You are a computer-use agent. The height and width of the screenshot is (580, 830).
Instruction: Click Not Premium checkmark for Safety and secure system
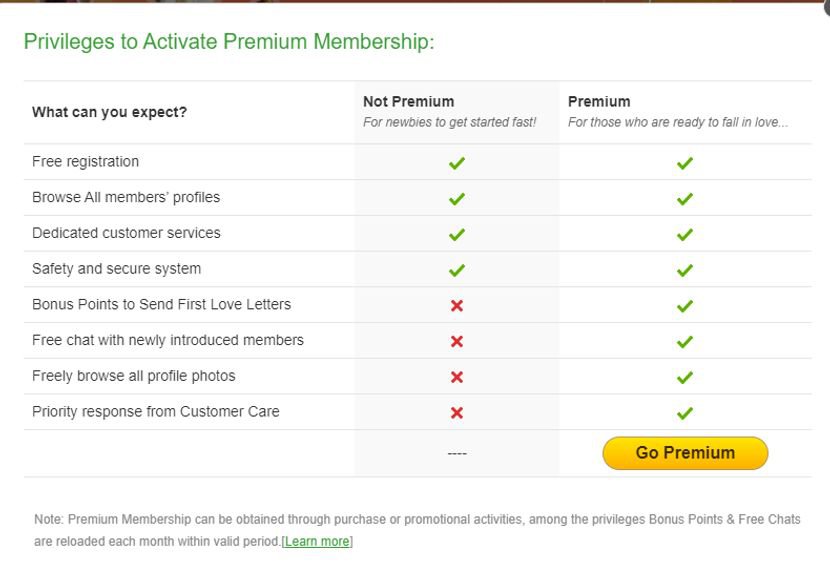point(457,270)
